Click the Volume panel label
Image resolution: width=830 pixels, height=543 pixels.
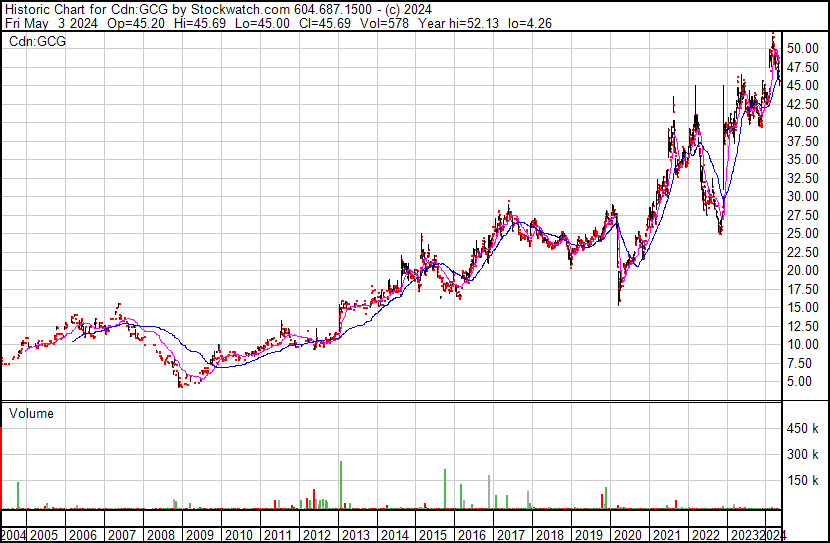(x=31, y=413)
